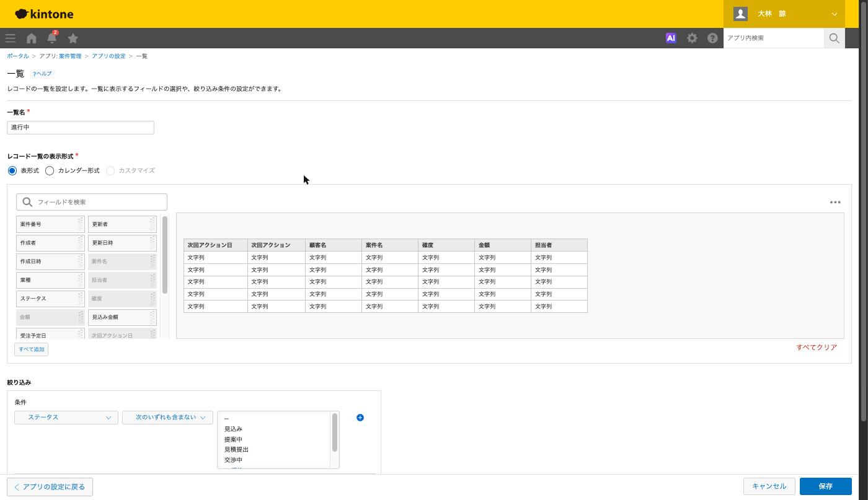868x500 pixels.
Task: Click the 作成日時 field item
Action: [x=50, y=261]
